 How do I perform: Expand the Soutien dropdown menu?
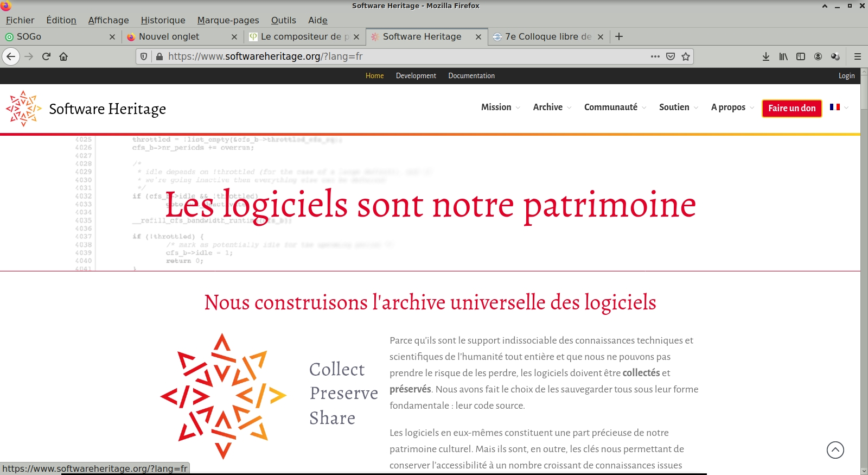coord(679,107)
